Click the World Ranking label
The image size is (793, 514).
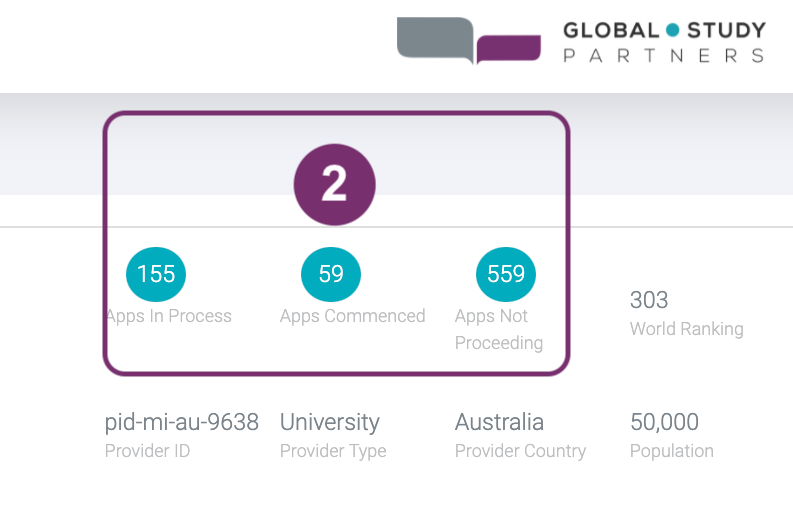pos(686,328)
